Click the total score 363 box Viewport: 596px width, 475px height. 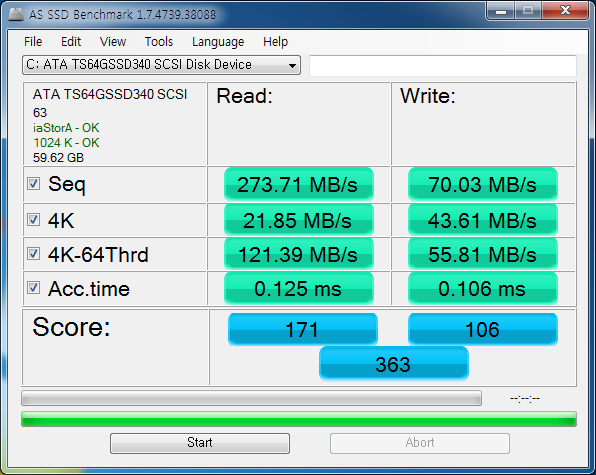tap(394, 364)
